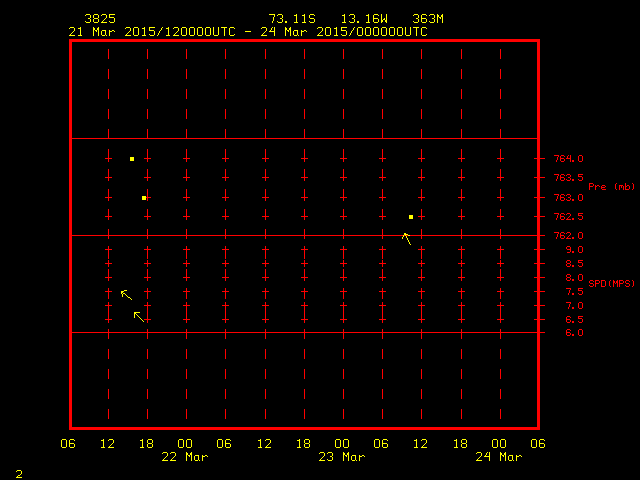Click the wind arrow just below 762.0 line
Image resolution: width=640 pixels, height=480 pixels.
[x=406, y=238]
